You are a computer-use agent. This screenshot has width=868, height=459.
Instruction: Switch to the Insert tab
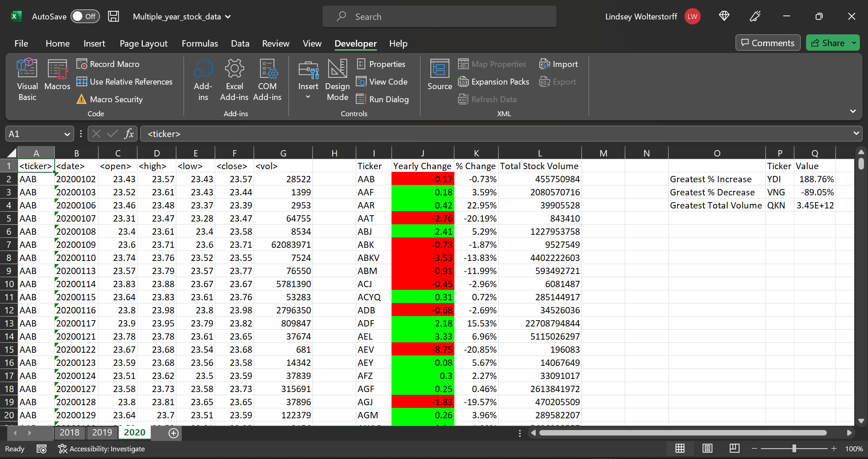point(94,43)
